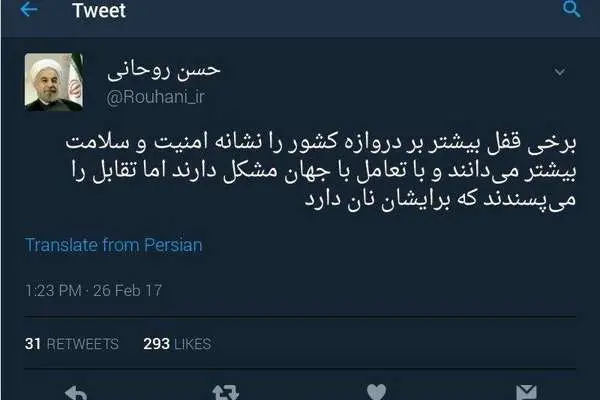This screenshot has height=400, width=600.
Task: Tap the Tweet header title
Action: (x=99, y=10)
